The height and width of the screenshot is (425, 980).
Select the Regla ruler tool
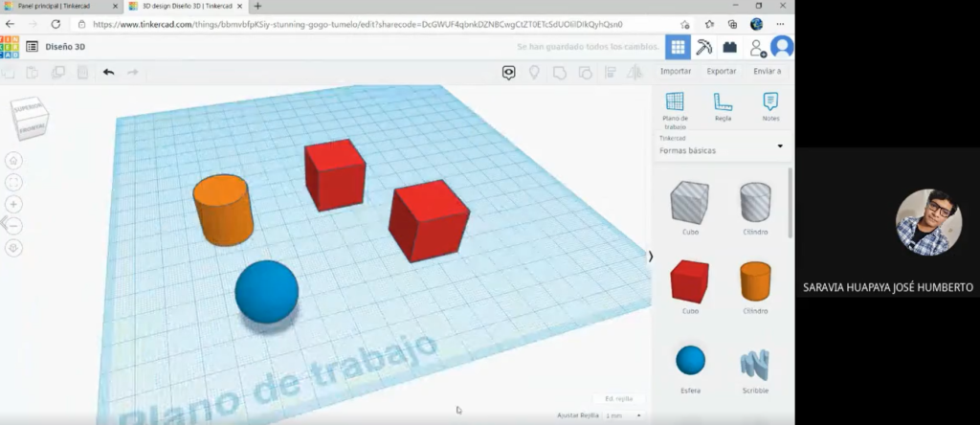[724, 107]
